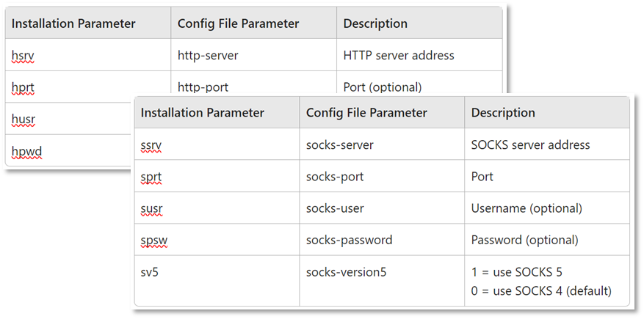Click the socks-user config parameter
644x319 pixels.
[335, 208]
